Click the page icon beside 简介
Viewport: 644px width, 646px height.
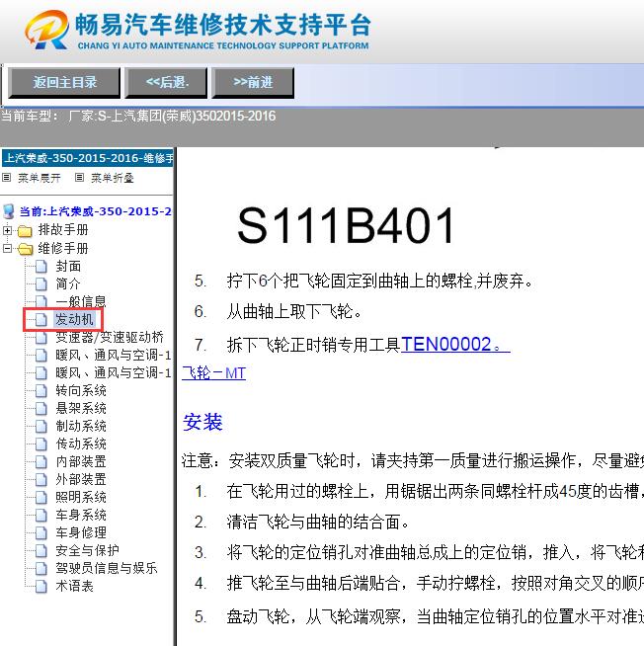coord(41,284)
